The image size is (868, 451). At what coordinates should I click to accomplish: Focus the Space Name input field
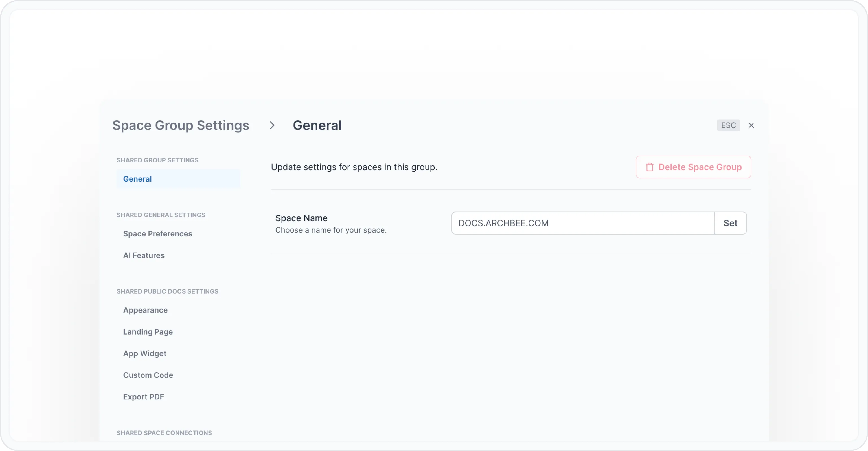(x=583, y=223)
